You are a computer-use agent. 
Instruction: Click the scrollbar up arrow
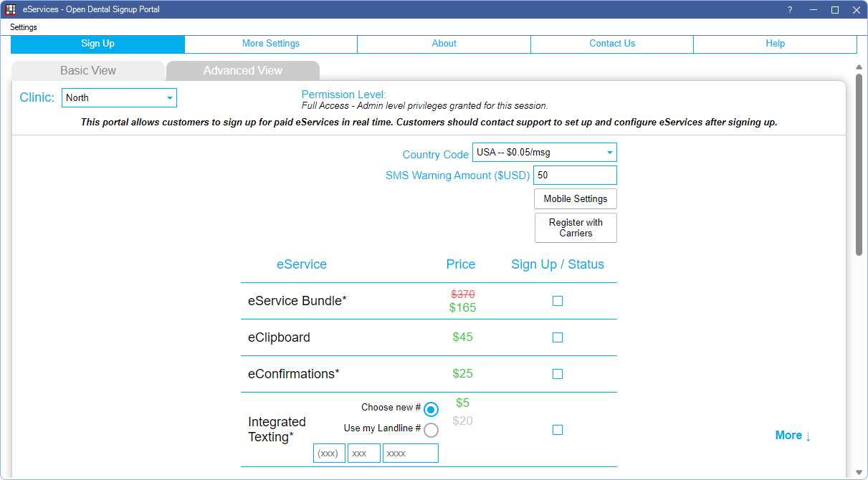pyautogui.click(x=859, y=67)
